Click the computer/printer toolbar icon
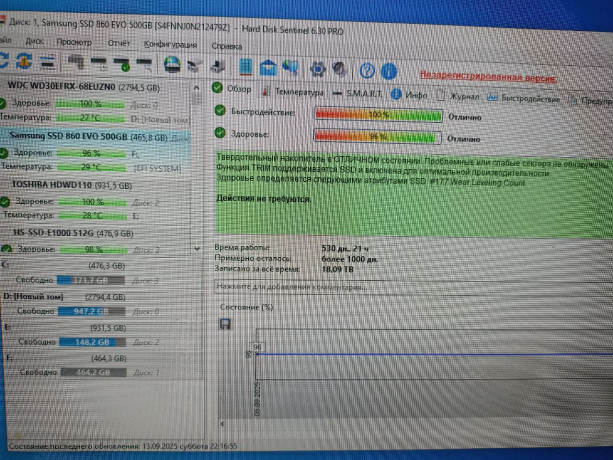Viewport: 613px width, 460px height. [217, 66]
